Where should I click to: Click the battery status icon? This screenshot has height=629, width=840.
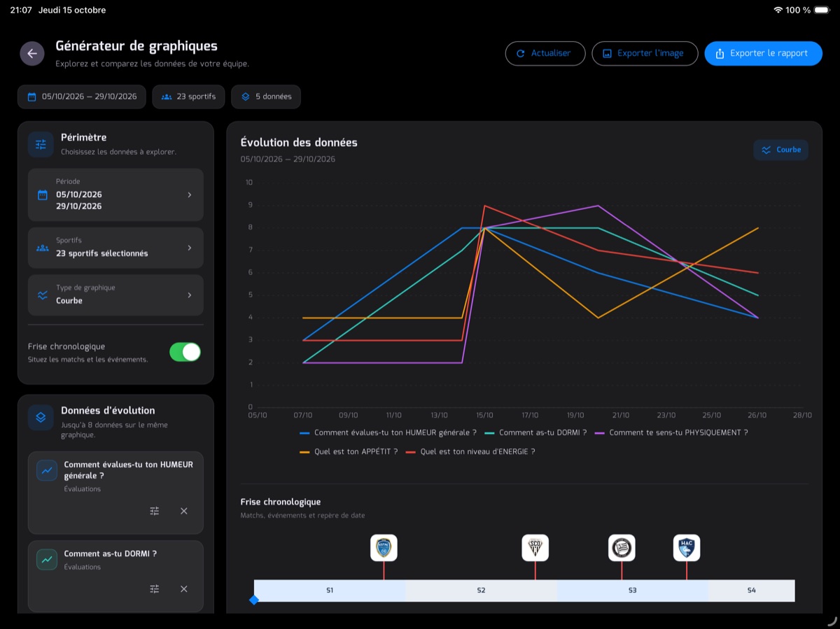tap(821, 10)
